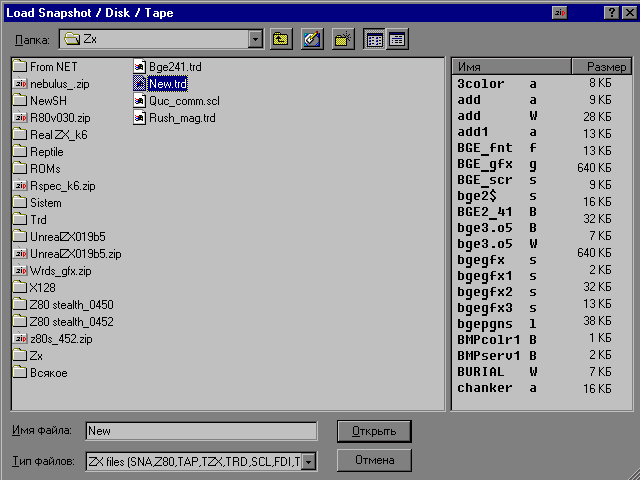
Task: Select the Bge241.trd disk image
Action: coord(175,67)
